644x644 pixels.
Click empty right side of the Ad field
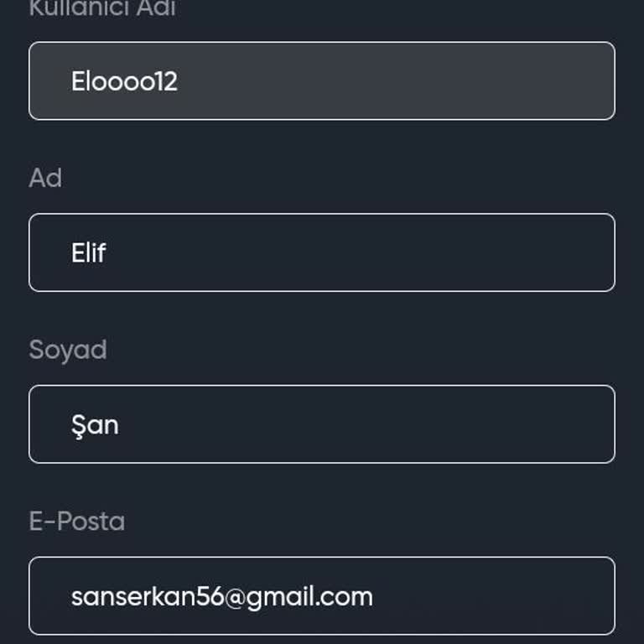503,252
